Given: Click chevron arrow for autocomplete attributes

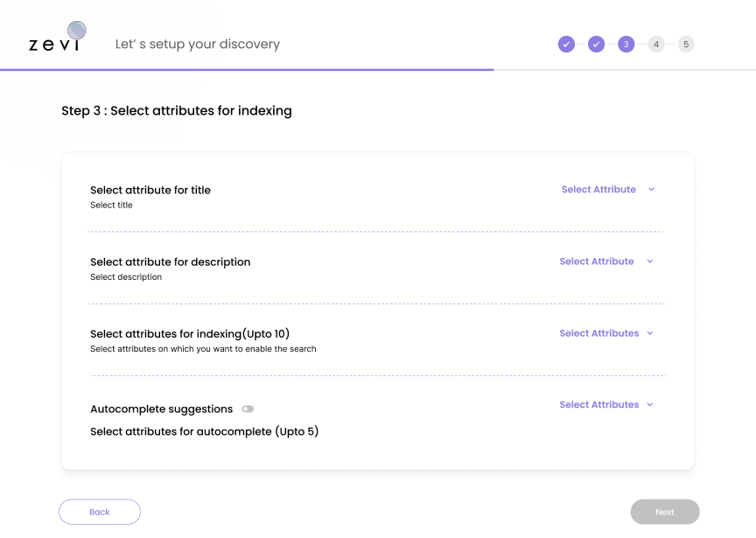Looking at the screenshot, I should (x=649, y=405).
